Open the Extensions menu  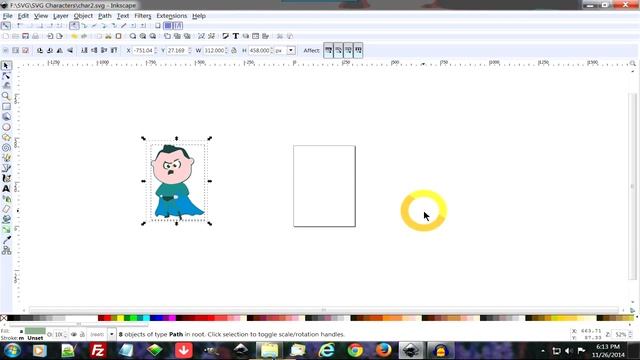pyautogui.click(x=171, y=16)
